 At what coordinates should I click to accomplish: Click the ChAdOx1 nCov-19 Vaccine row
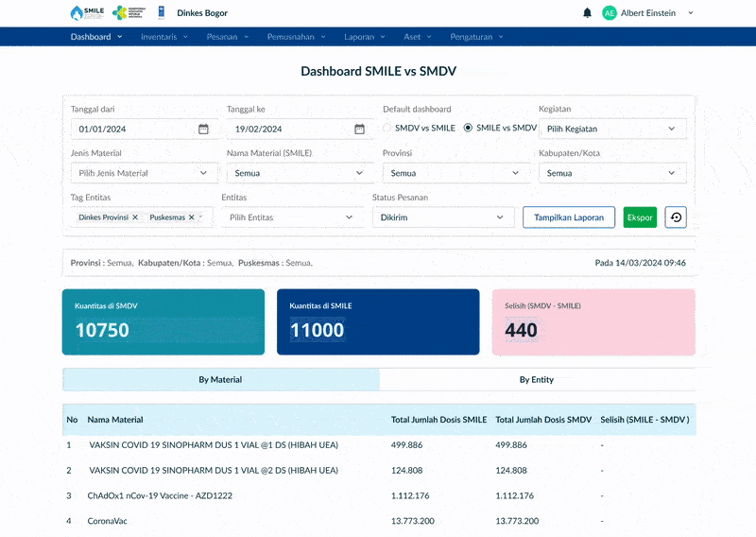coord(380,495)
